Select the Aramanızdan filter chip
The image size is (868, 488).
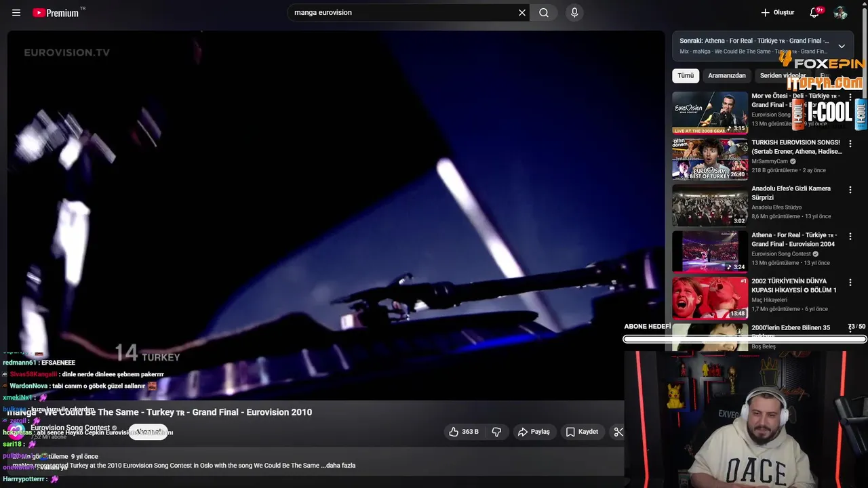point(727,76)
